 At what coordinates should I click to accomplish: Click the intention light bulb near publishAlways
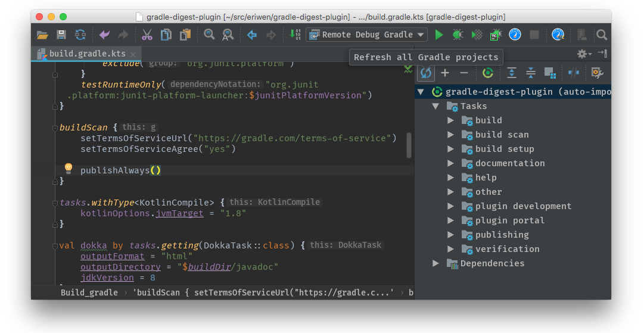pyautogui.click(x=68, y=169)
